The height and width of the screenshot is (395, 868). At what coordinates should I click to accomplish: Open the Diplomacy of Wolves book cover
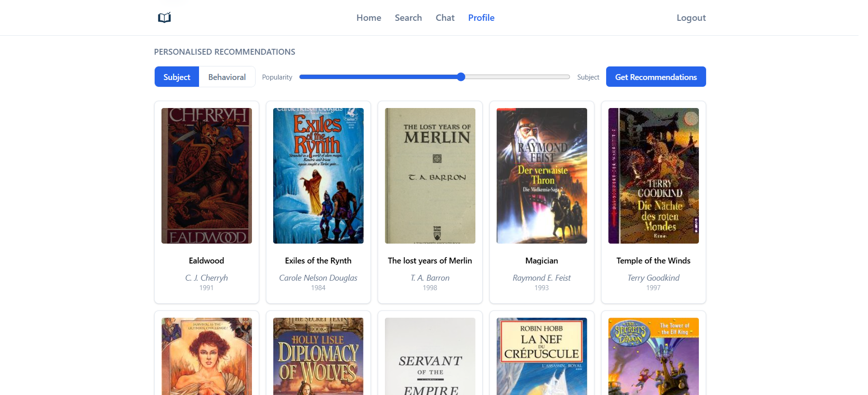click(318, 356)
